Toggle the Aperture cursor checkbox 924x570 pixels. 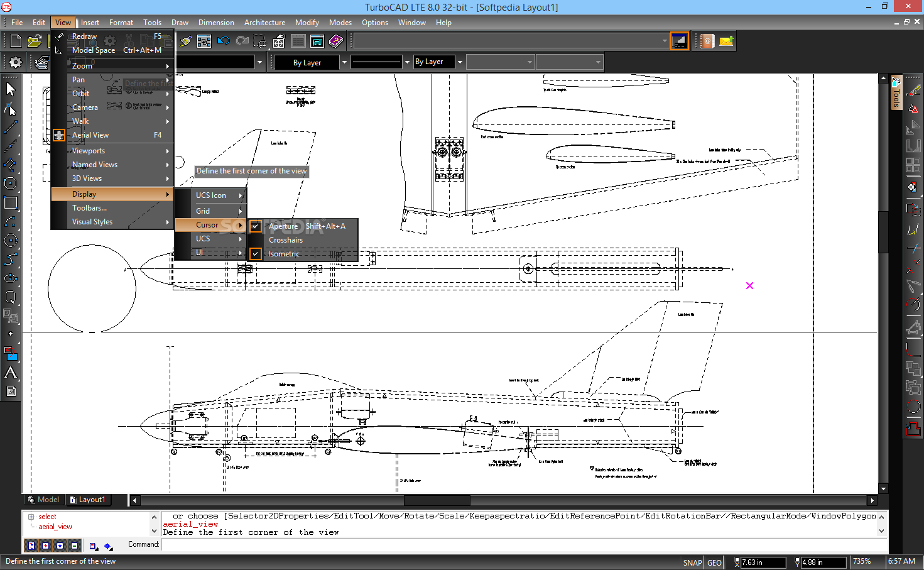(x=256, y=226)
